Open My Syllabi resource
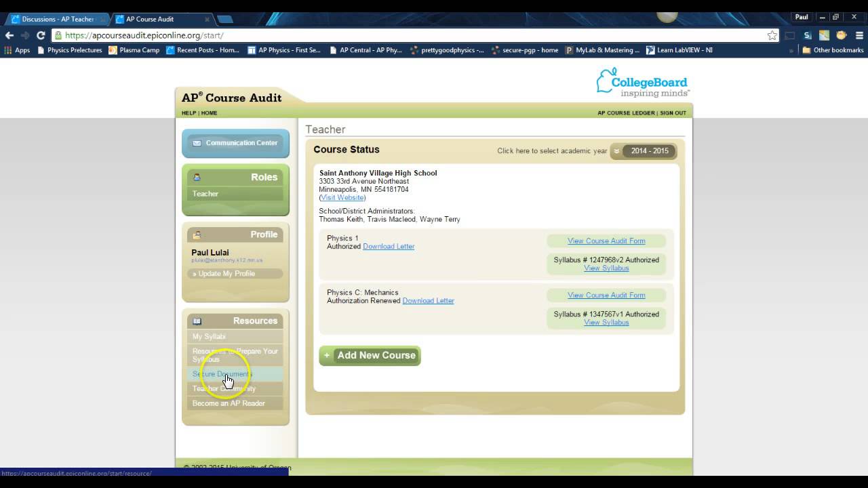868x488 pixels. point(235,337)
